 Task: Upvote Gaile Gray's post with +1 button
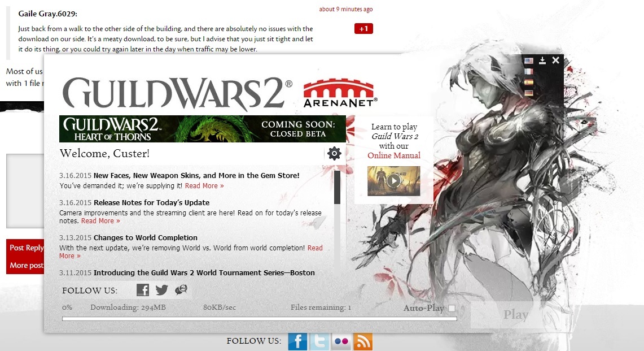[363, 29]
